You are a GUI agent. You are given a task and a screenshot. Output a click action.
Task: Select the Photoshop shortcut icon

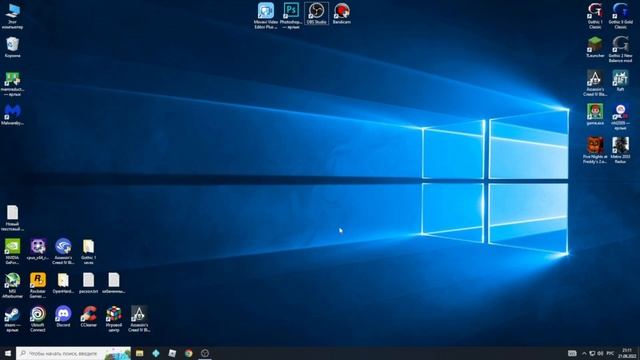point(291,16)
